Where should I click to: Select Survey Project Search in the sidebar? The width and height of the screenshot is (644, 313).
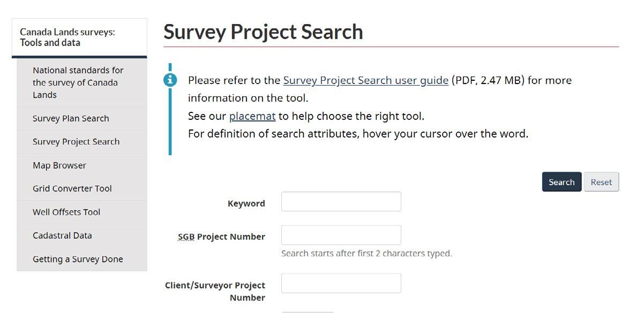(76, 142)
